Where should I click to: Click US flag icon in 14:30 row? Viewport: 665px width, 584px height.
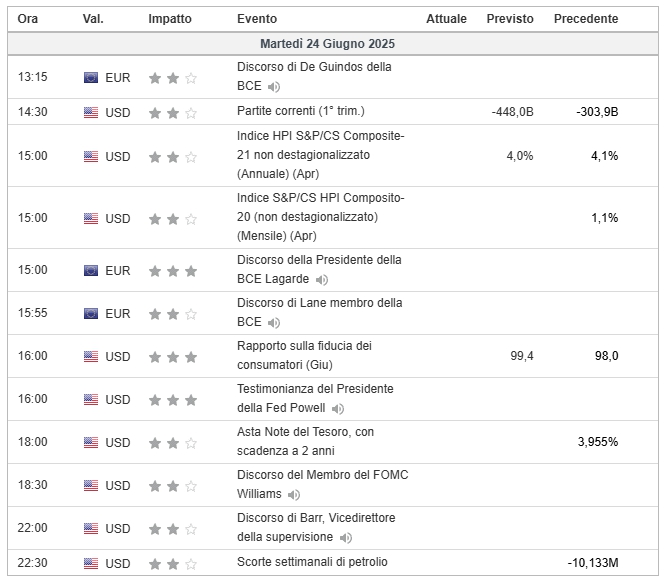coord(91,112)
